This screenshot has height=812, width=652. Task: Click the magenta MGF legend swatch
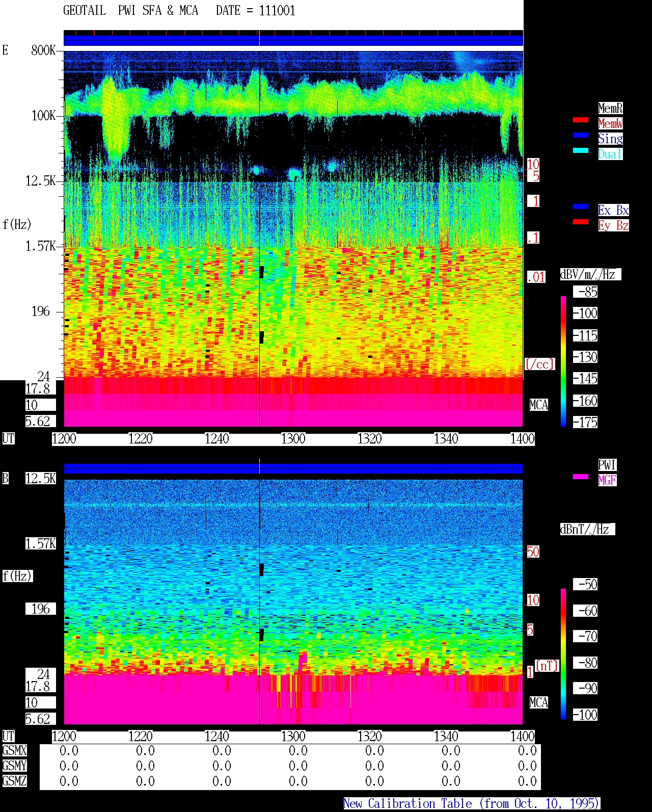click(x=581, y=477)
